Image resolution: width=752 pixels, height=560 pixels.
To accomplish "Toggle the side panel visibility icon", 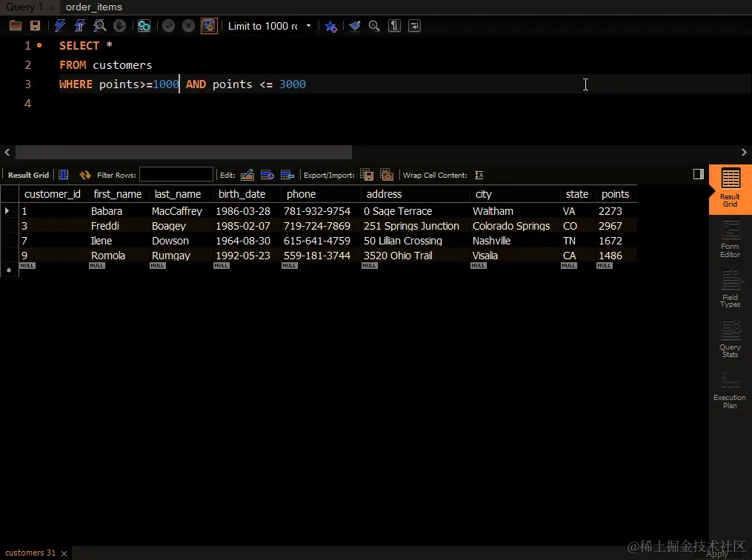I will (698, 174).
